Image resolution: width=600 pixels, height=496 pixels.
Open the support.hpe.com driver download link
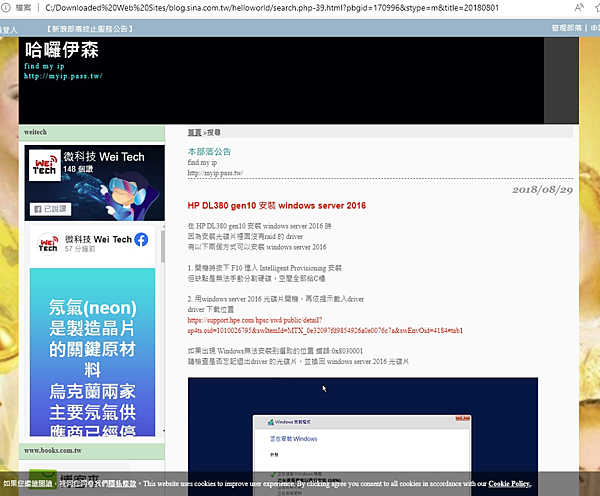tap(325, 325)
